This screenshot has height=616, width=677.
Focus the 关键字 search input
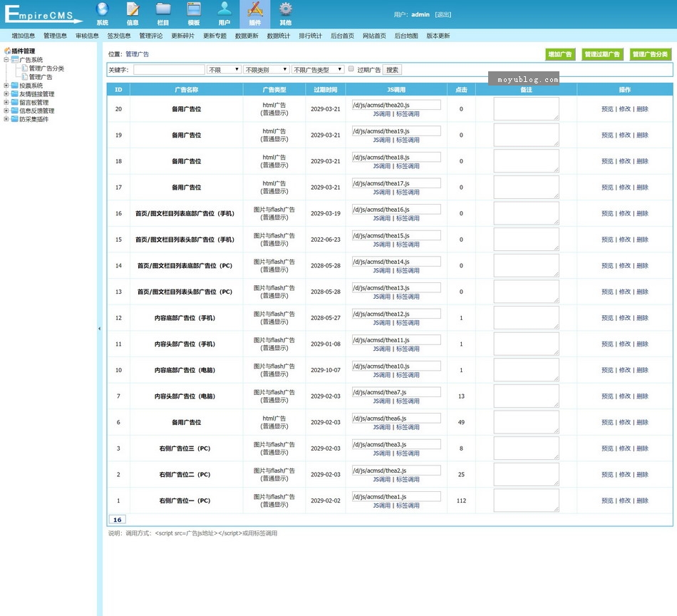point(169,70)
